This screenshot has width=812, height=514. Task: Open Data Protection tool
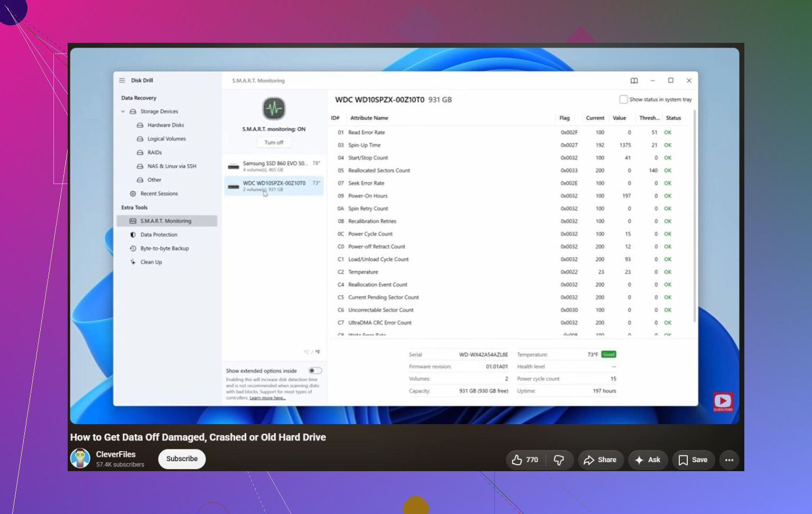(x=159, y=235)
